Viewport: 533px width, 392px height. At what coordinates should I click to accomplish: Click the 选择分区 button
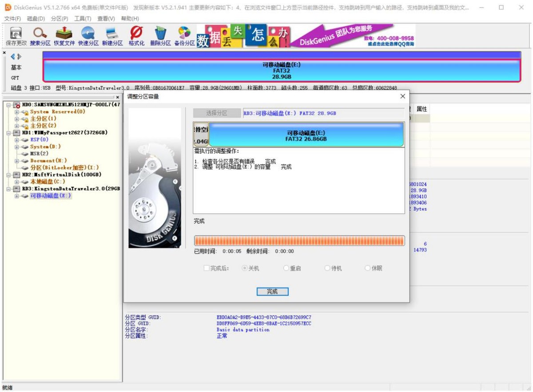coord(217,113)
